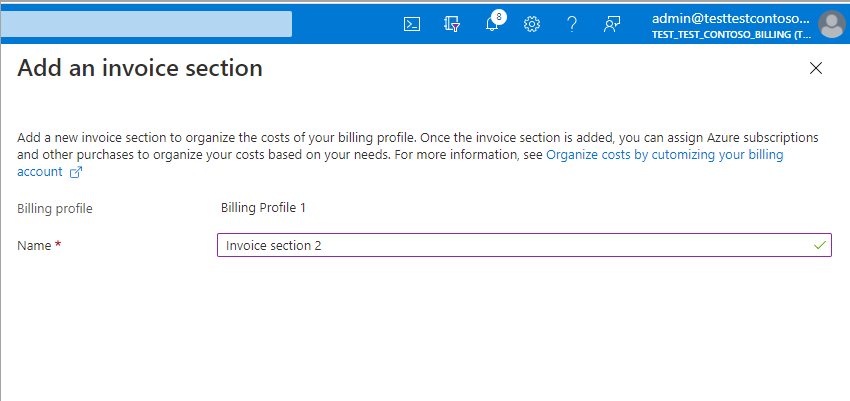This screenshot has height=401, width=850.
Task: Click the notification count badge showing 8
Action: tap(499, 16)
